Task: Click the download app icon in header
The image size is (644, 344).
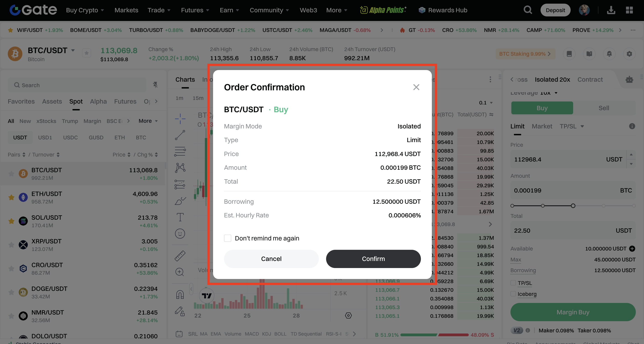Action: tap(611, 10)
